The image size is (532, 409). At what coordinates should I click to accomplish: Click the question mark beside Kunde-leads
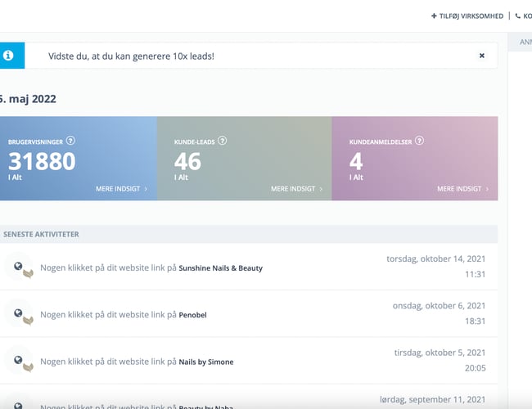click(x=222, y=141)
